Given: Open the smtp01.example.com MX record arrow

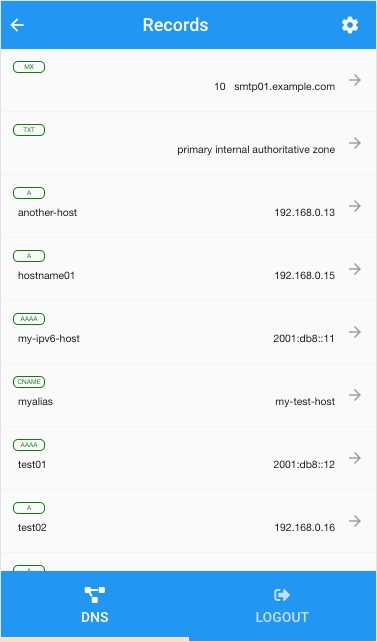Looking at the screenshot, I should [x=355, y=80].
